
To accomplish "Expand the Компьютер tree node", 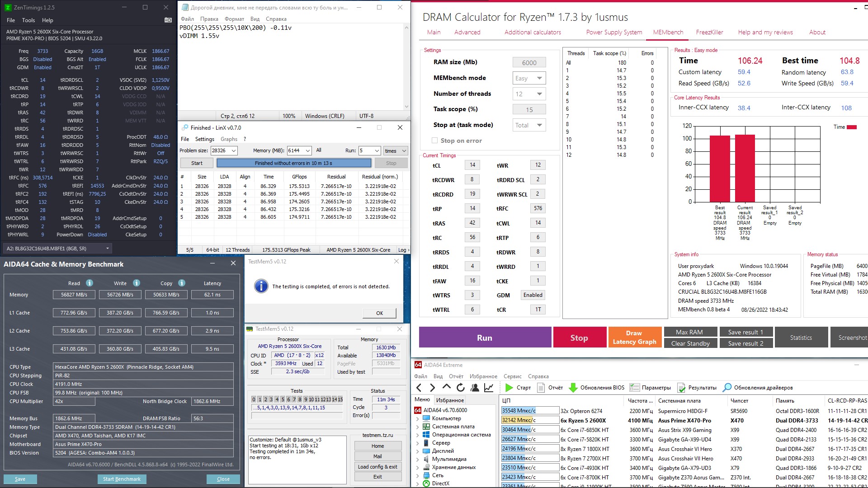I will 418,418.
